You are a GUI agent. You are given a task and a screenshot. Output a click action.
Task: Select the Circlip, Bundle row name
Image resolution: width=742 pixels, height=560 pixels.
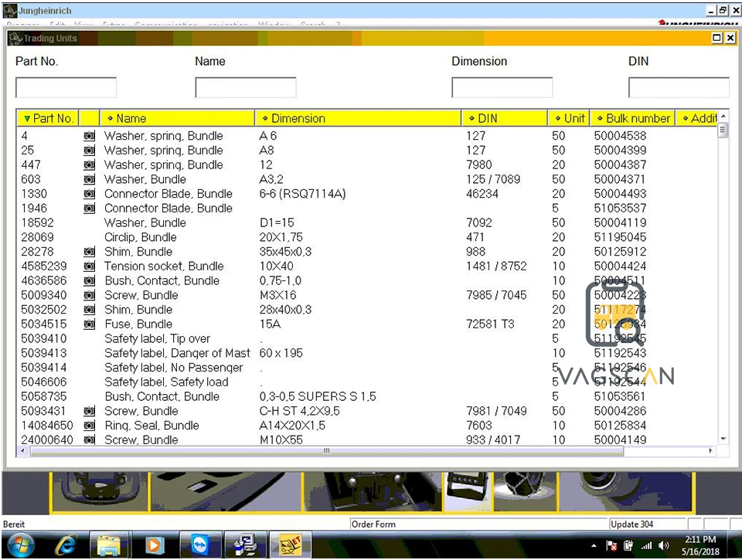pyautogui.click(x=140, y=237)
